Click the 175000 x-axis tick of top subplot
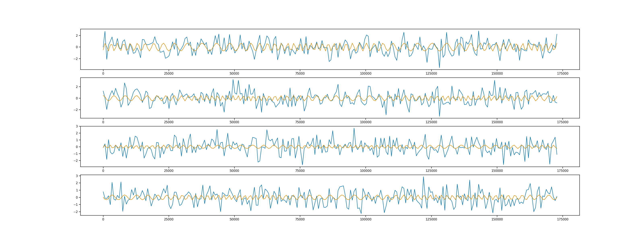 click(562, 74)
